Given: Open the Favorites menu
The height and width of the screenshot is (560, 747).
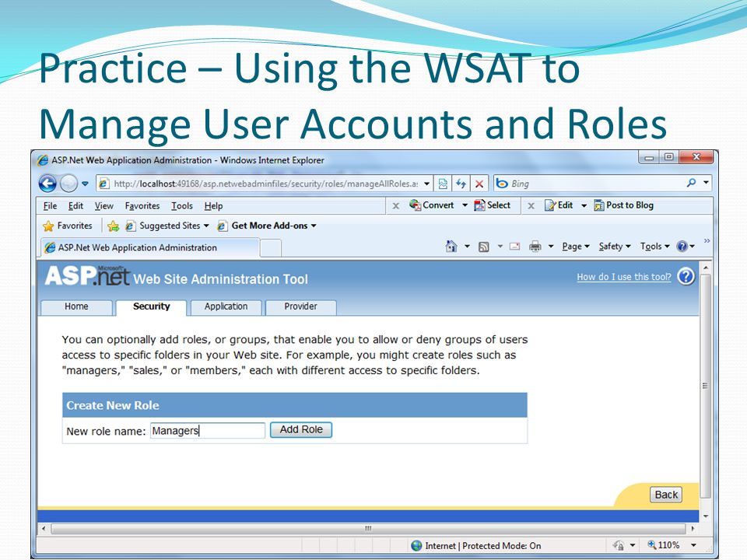Looking at the screenshot, I should tap(142, 205).
